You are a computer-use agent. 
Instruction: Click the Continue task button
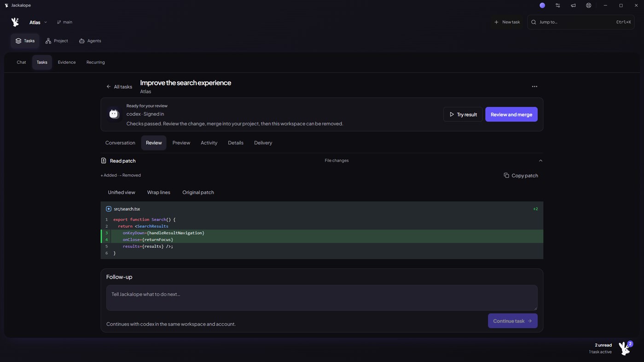point(512,321)
